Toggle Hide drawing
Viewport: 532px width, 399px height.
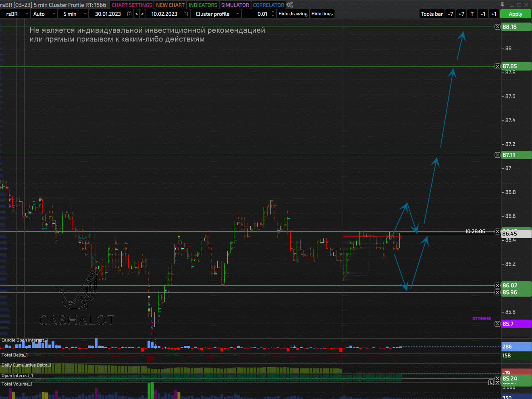(x=293, y=14)
